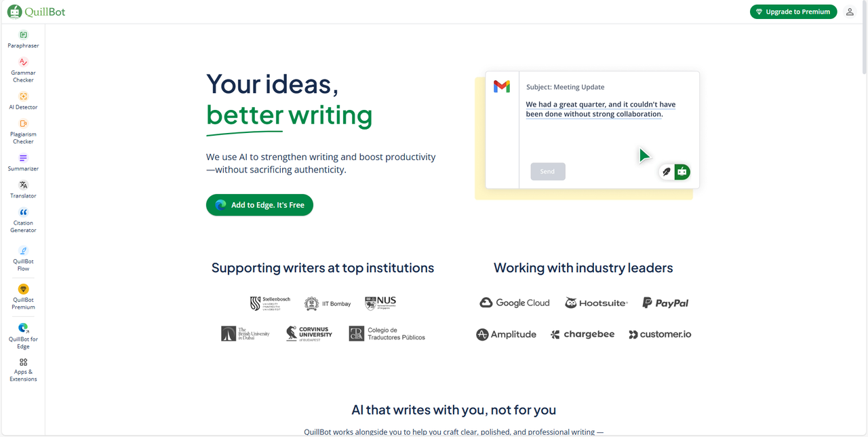
Task: Click the 'Subject: Meeting Update' text
Action: tap(566, 87)
